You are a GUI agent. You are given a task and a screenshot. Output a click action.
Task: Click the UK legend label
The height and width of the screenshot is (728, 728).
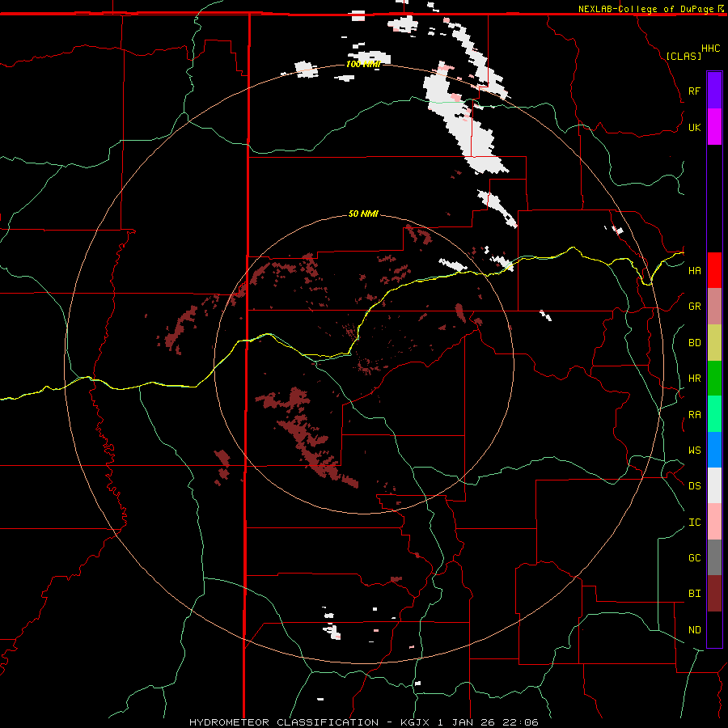pyautogui.click(x=694, y=127)
